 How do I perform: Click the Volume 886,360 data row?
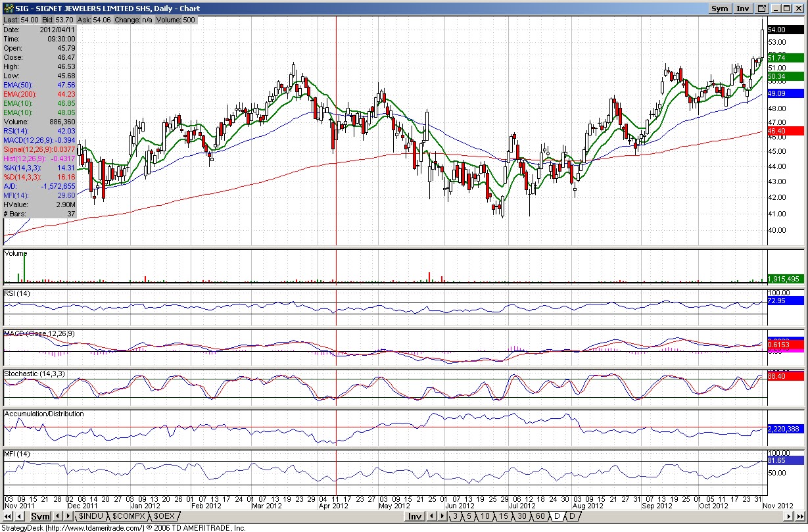click(39, 122)
